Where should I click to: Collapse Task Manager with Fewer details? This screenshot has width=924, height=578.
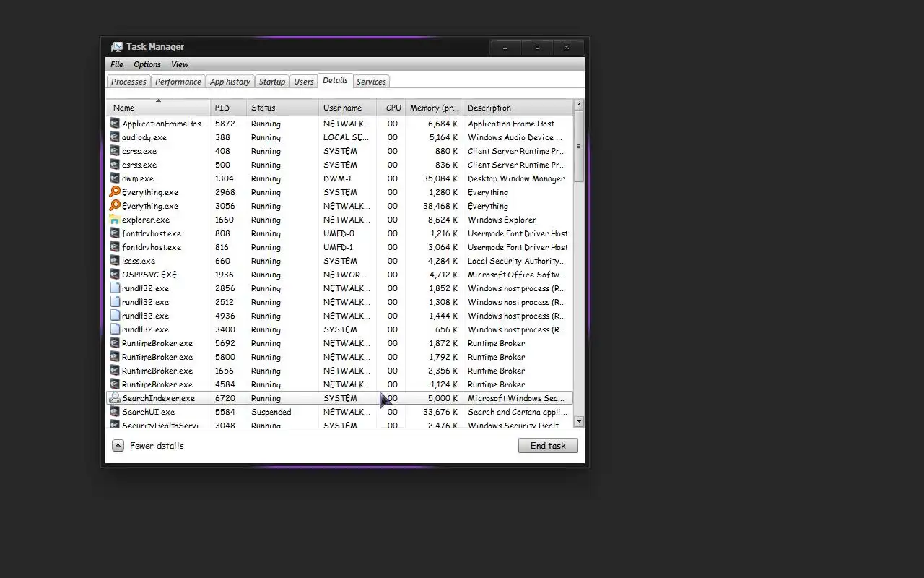pyautogui.click(x=148, y=446)
